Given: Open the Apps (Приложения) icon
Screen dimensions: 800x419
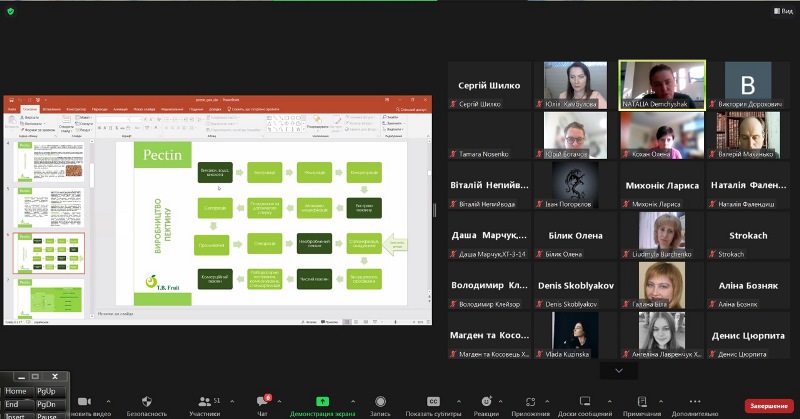Looking at the screenshot, I should pyautogui.click(x=530, y=401).
